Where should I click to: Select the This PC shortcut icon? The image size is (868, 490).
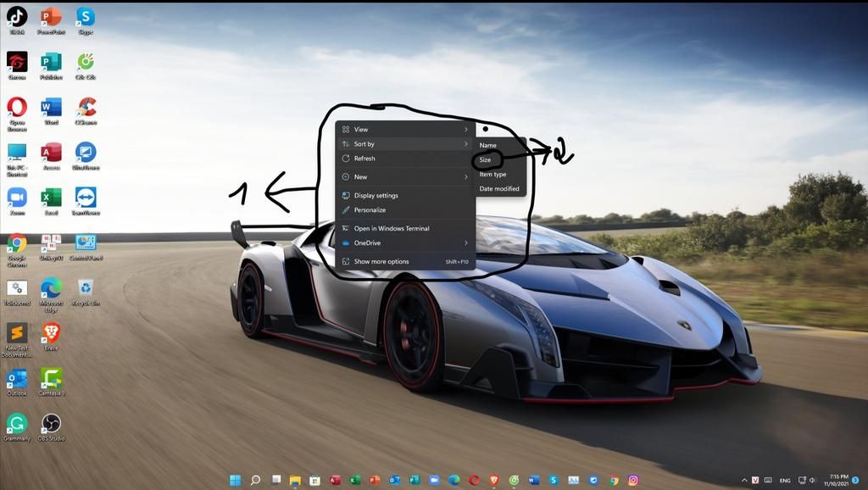(x=17, y=159)
